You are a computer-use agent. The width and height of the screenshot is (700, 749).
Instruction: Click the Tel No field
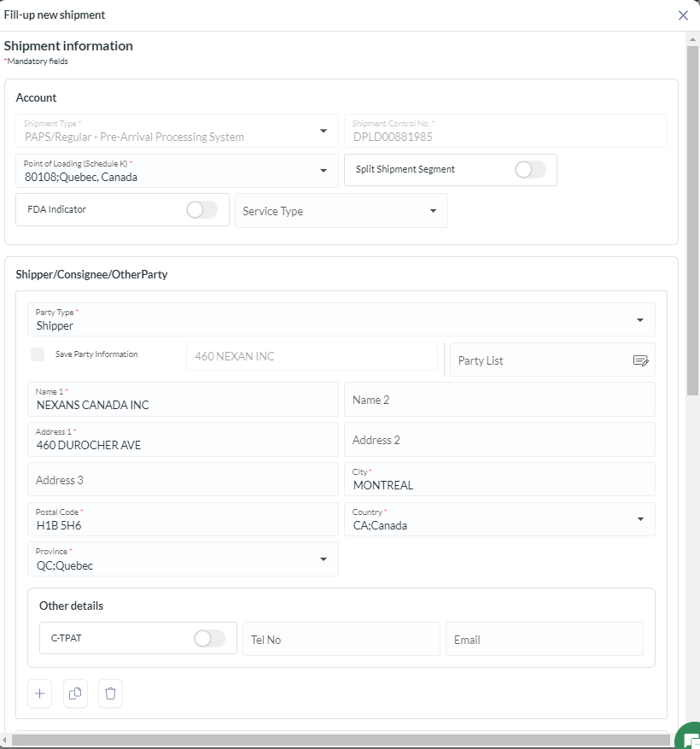point(341,639)
